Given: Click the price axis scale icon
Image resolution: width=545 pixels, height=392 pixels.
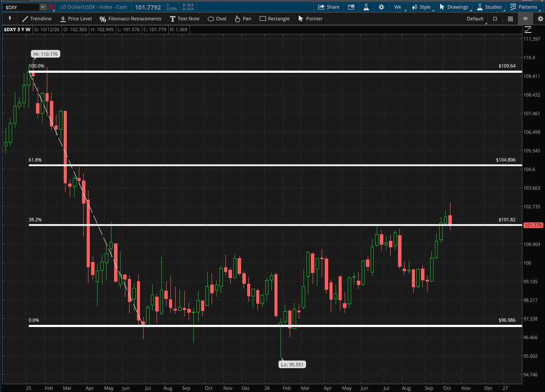Looking at the screenshot, I should [x=528, y=30].
